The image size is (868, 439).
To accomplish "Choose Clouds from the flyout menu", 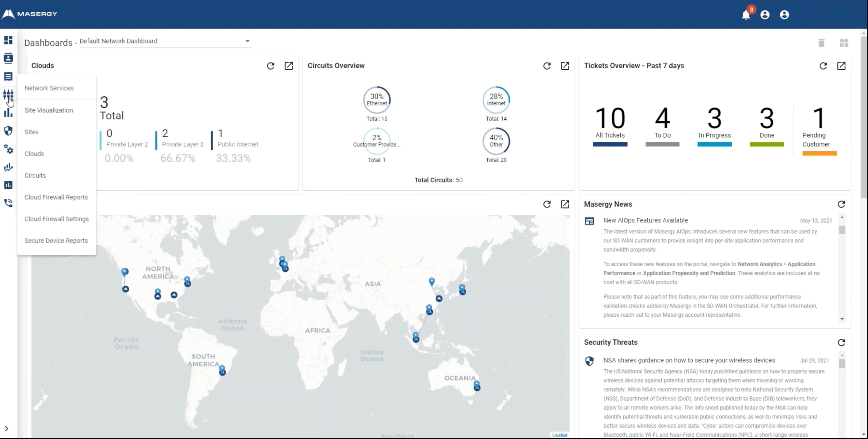I will tap(34, 154).
